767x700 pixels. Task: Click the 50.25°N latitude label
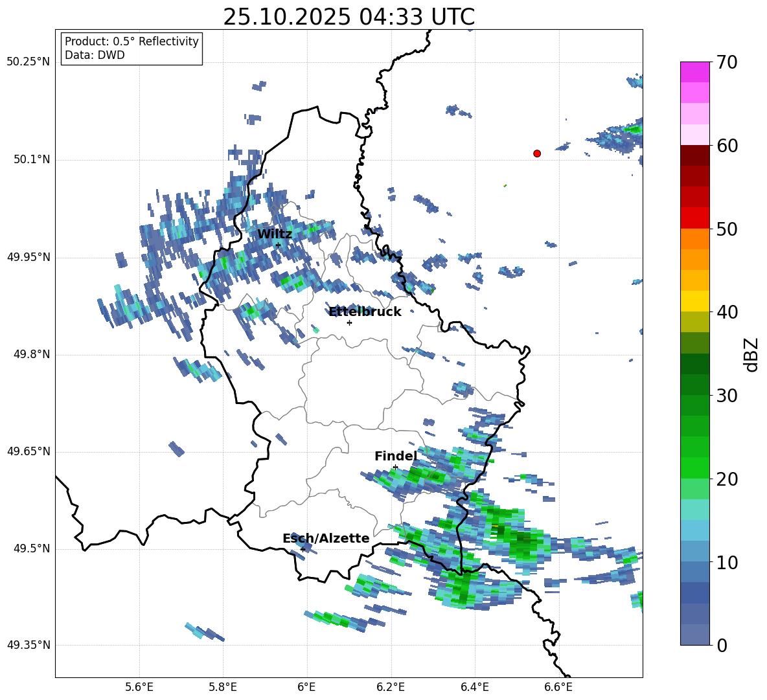pos(29,62)
